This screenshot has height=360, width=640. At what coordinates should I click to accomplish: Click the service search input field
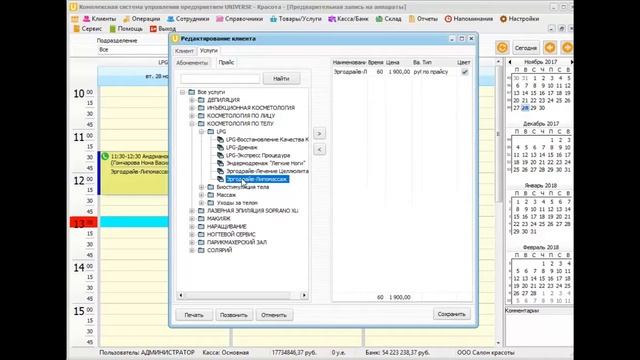[x=220, y=78]
